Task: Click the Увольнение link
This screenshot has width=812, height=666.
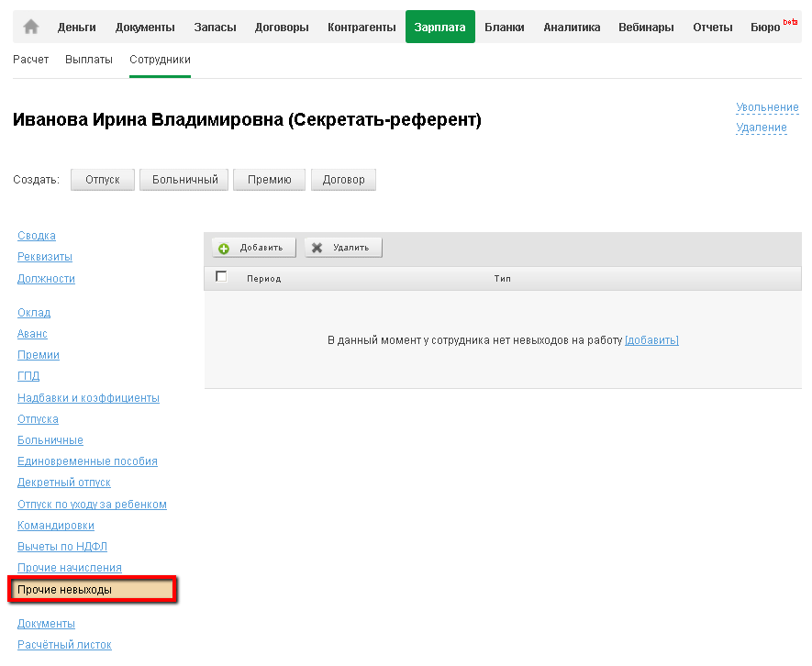Action: 767,107
